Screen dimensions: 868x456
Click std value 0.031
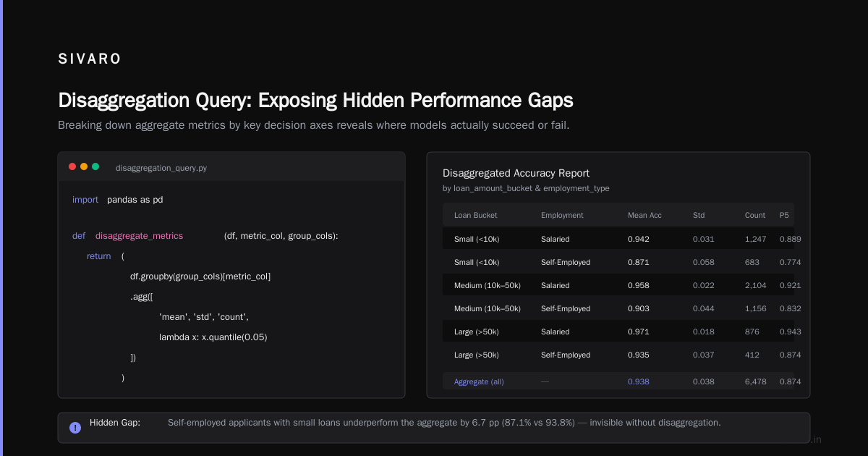coord(704,239)
